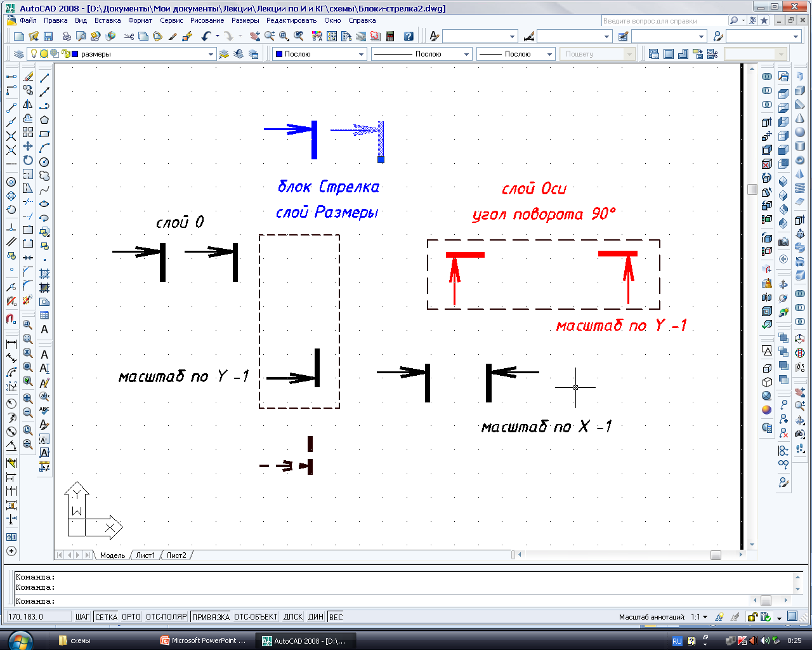Click the vertical scrollbar thumb of the drawing

coord(752,189)
